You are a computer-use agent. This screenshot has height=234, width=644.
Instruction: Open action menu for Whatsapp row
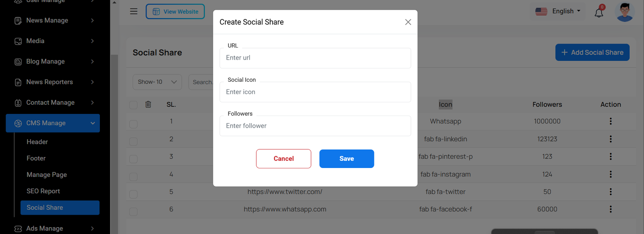tap(610, 121)
